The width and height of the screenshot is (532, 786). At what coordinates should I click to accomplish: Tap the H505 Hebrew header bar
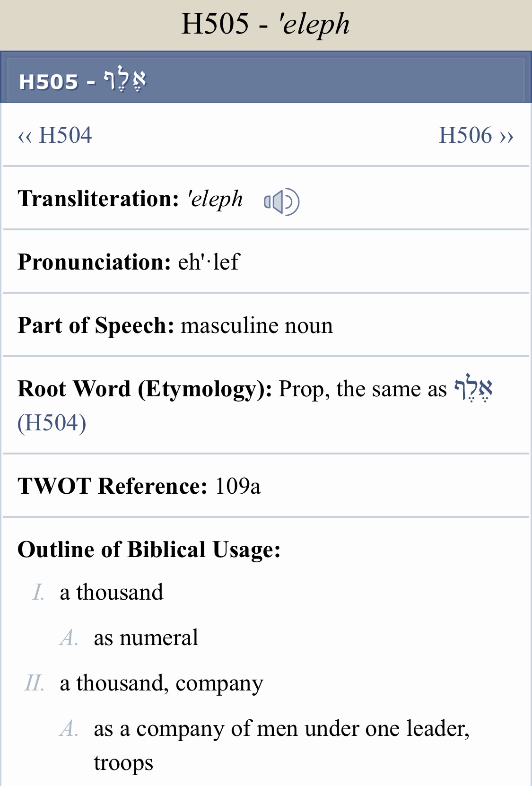[x=266, y=77]
